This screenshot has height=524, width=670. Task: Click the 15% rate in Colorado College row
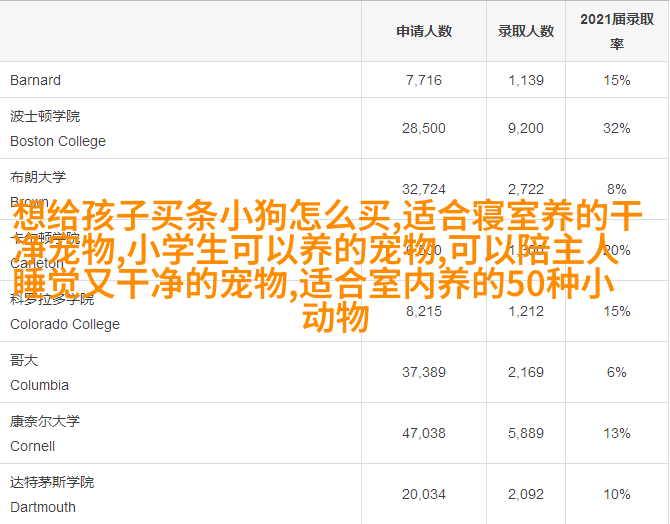(x=617, y=311)
